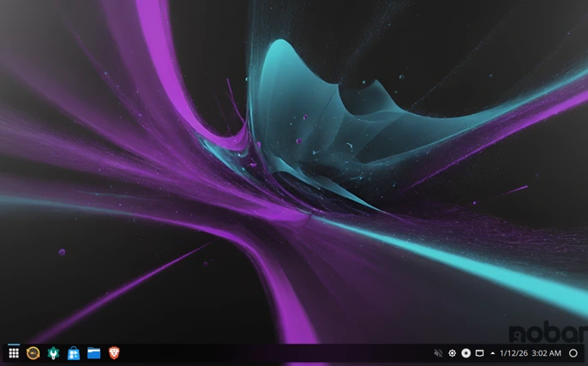588x366 pixels.
Task: Launch Brave browser from taskbar
Action: click(114, 353)
